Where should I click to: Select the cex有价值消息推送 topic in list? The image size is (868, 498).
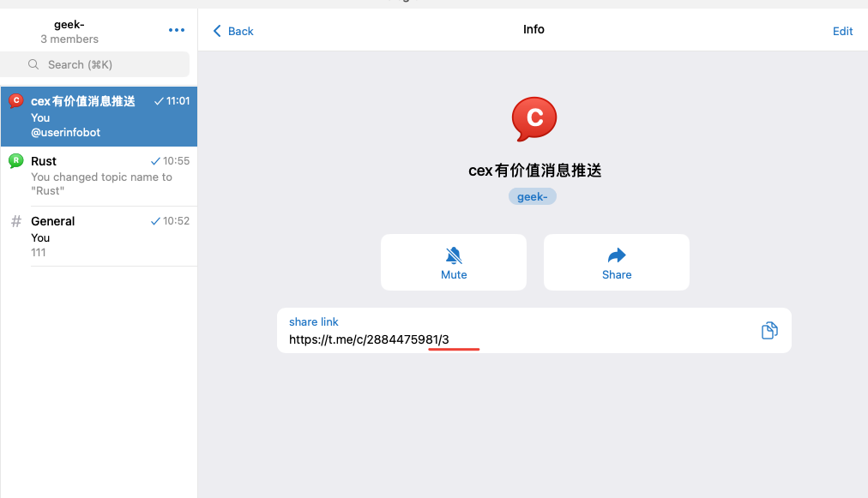[99, 117]
